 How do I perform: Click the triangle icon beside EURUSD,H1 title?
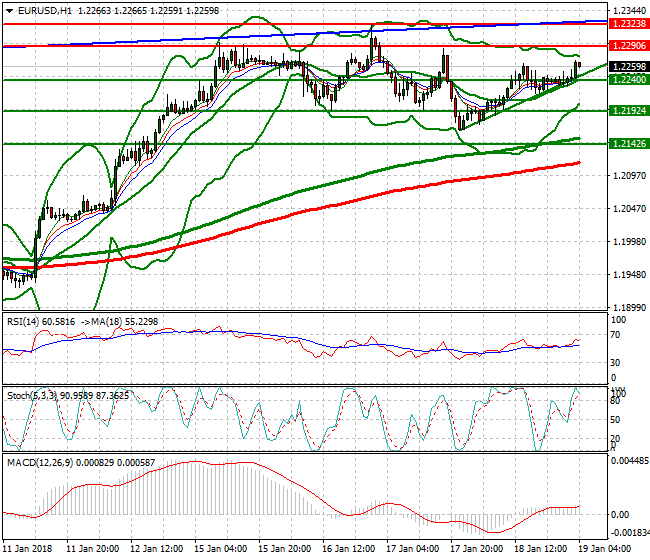[x=9, y=9]
